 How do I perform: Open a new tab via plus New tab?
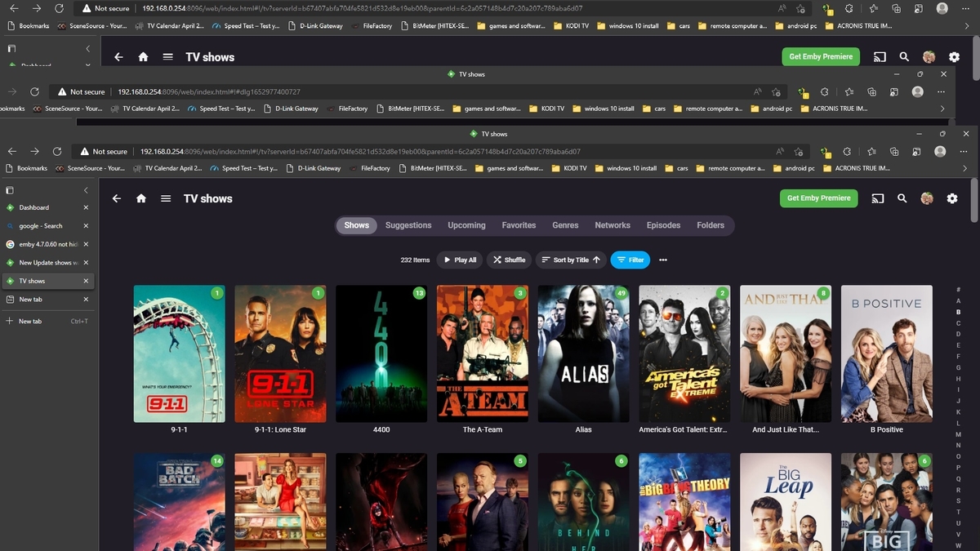coord(47,321)
